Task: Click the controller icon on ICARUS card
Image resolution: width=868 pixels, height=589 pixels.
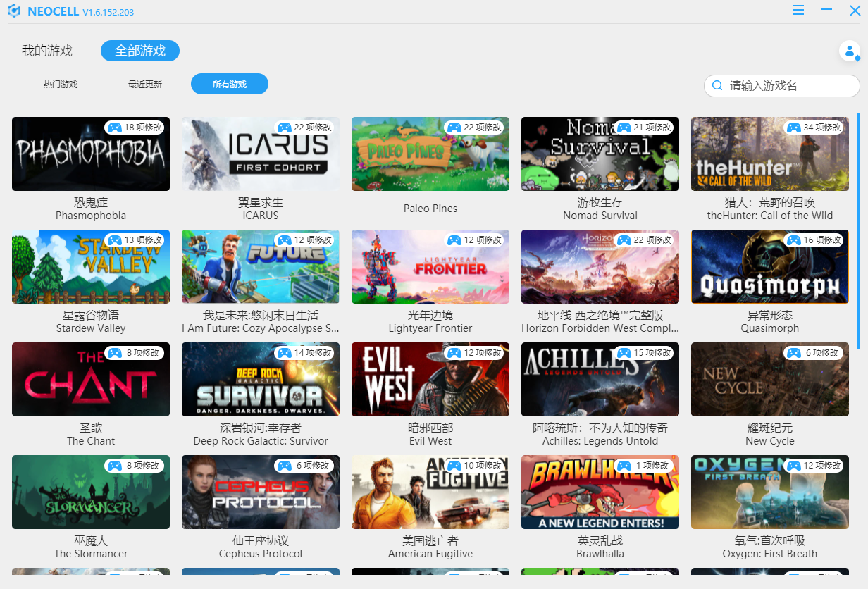Action: point(284,128)
